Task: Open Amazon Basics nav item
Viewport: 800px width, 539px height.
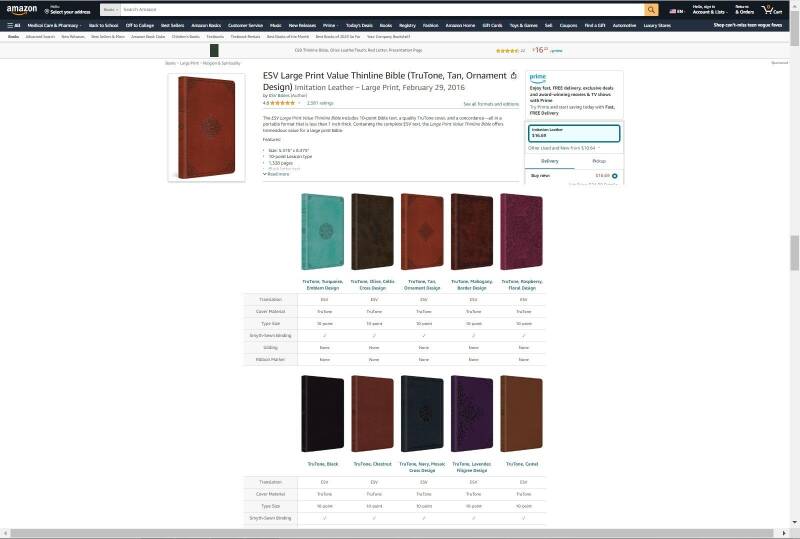Action: pyautogui.click(x=206, y=26)
